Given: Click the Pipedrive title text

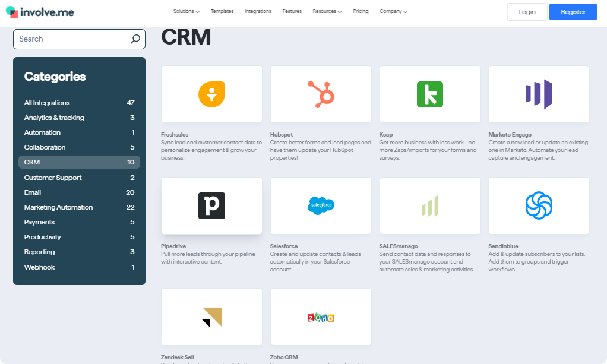Looking at the screenshot, I should [x=173, y=246].
